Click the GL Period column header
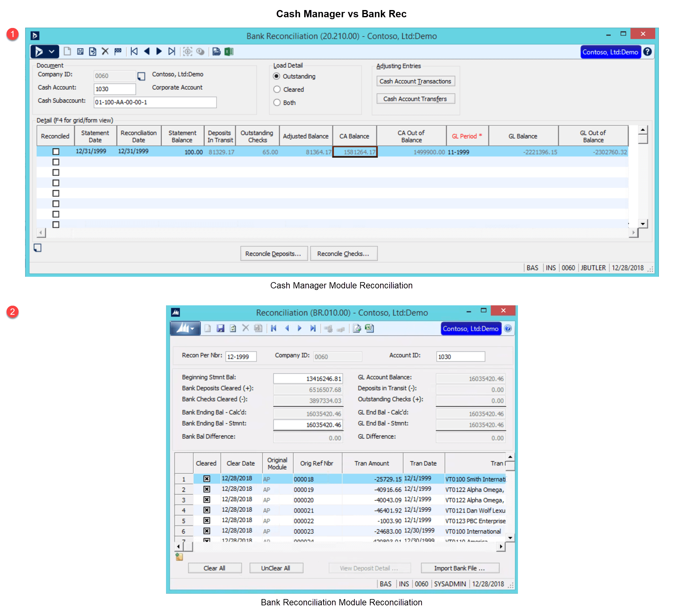 (x=467, y=136)
